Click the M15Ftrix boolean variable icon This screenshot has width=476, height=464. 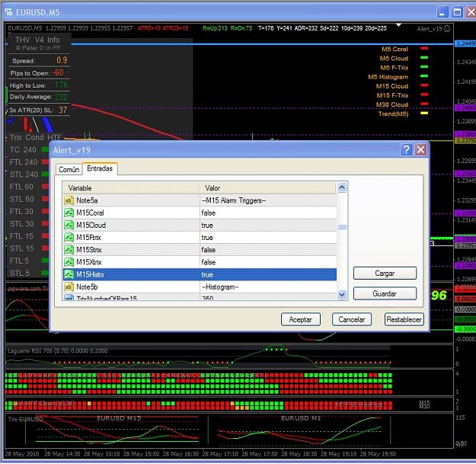[x=69, y=238]
